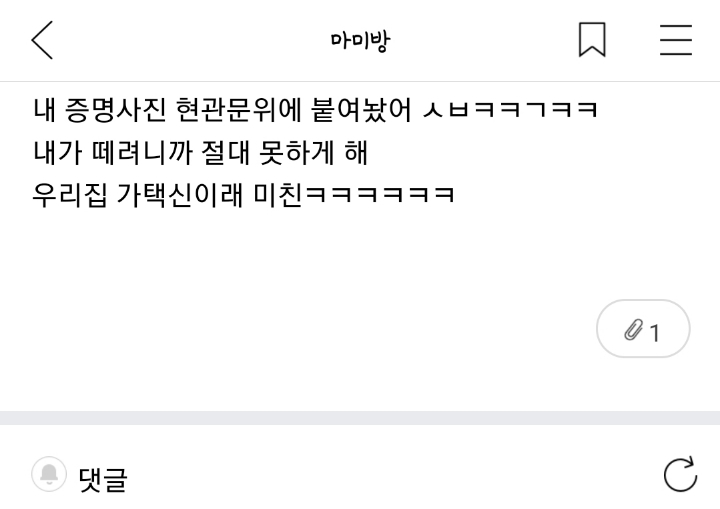The height and width of the screenshot is (509, 720).
Task: Click the word 가택신이래 in the post
Action: 180,195
